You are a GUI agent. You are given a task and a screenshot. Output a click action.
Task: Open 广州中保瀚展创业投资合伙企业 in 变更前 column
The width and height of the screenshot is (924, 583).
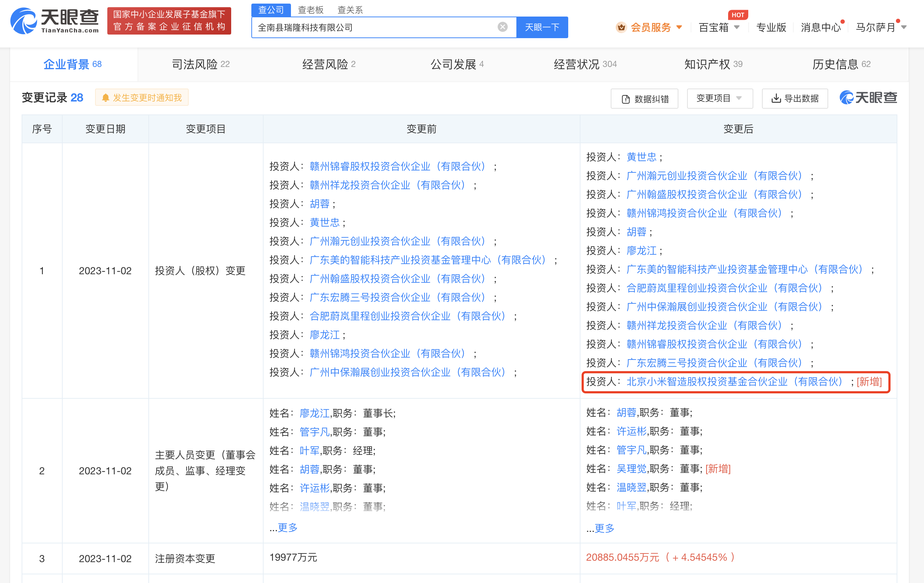[x=408, y=372]
